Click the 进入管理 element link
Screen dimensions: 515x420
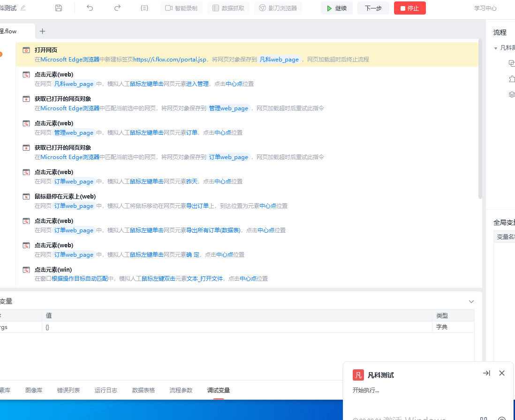coord(197,84)
